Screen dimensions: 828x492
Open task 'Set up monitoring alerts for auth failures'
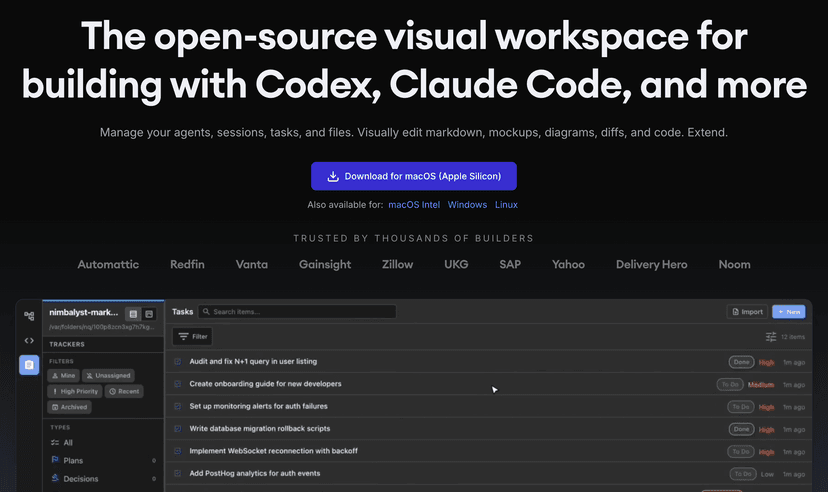pos(259,406)
